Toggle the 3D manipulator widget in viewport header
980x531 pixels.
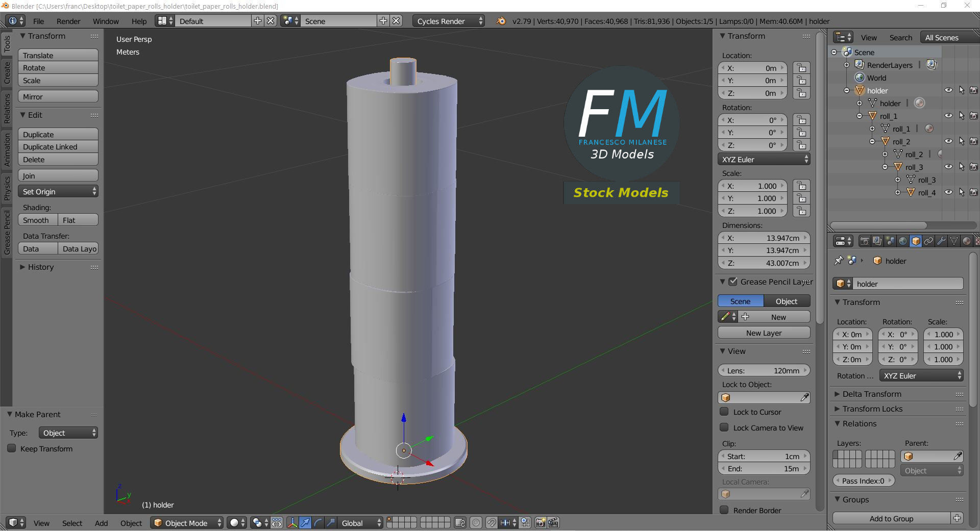tap(292, 523)
